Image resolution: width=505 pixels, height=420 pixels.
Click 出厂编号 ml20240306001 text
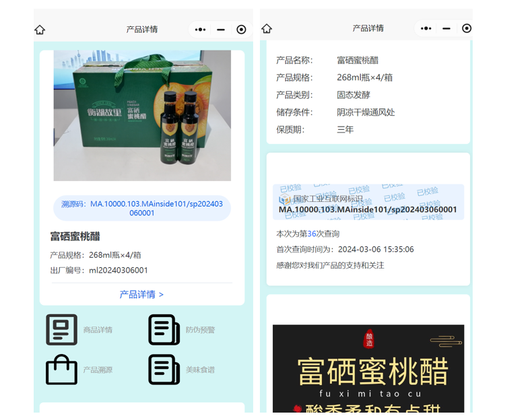click(x=99, y=270)
